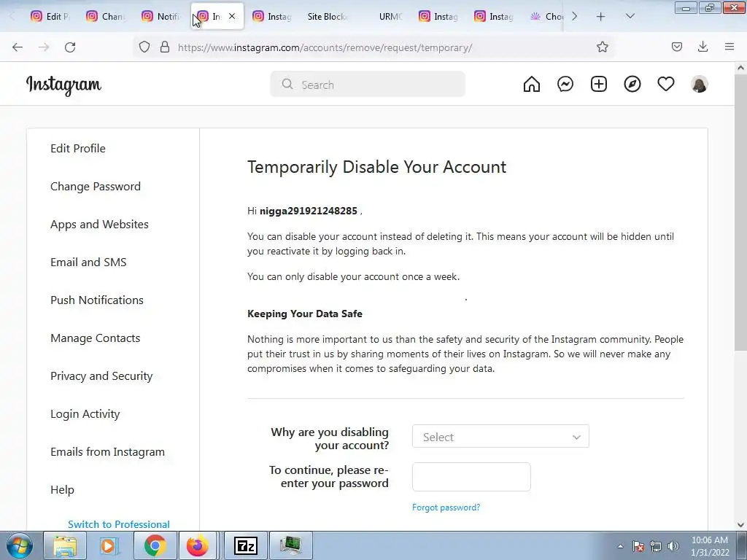Create new post plus icon
Viewport: 747px width, 560px height.
pos(599,85)
